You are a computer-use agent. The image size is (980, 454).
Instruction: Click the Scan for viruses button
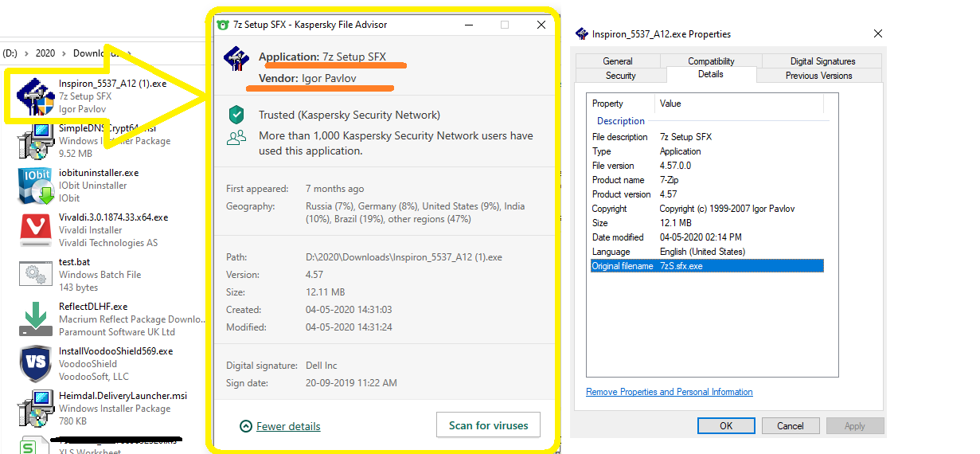point(488,425)
